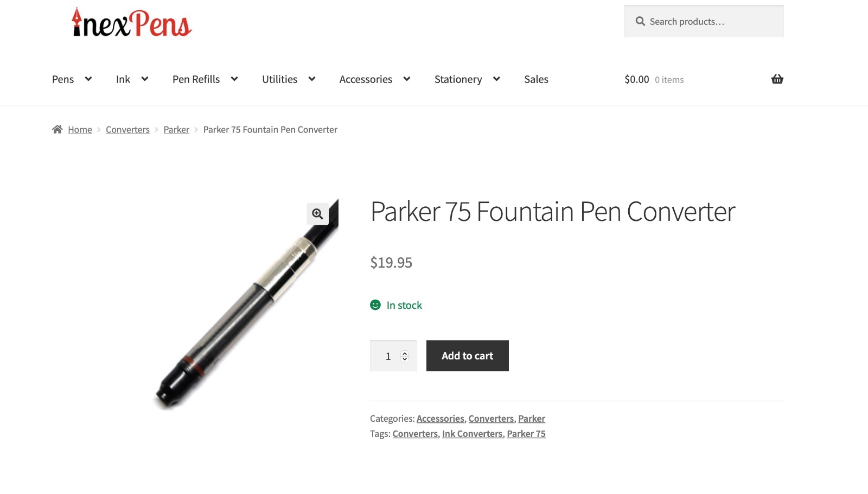Click the product image zoom icon
The image size is (868, 494).
coord(317,214)
